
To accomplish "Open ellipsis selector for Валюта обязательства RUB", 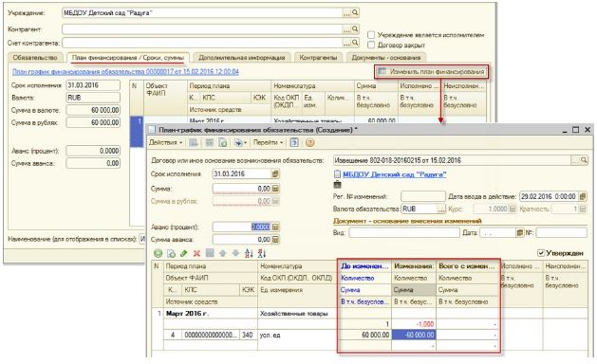I will point(441,209).
